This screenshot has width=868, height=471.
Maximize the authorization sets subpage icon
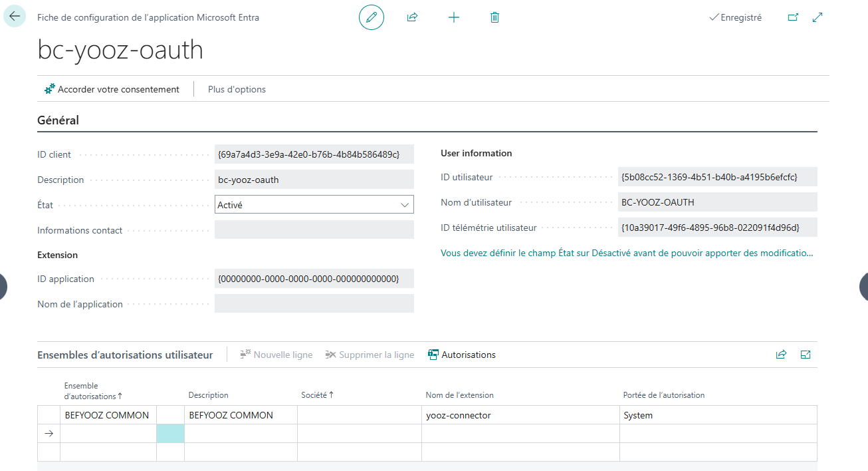[x=806, y=355]
